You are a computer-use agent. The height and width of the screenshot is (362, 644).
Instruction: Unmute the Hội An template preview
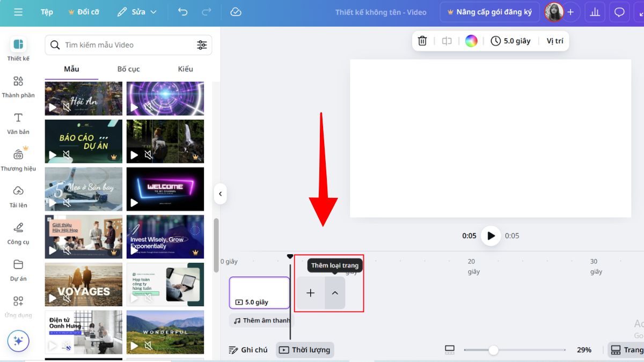coord(66,108)
